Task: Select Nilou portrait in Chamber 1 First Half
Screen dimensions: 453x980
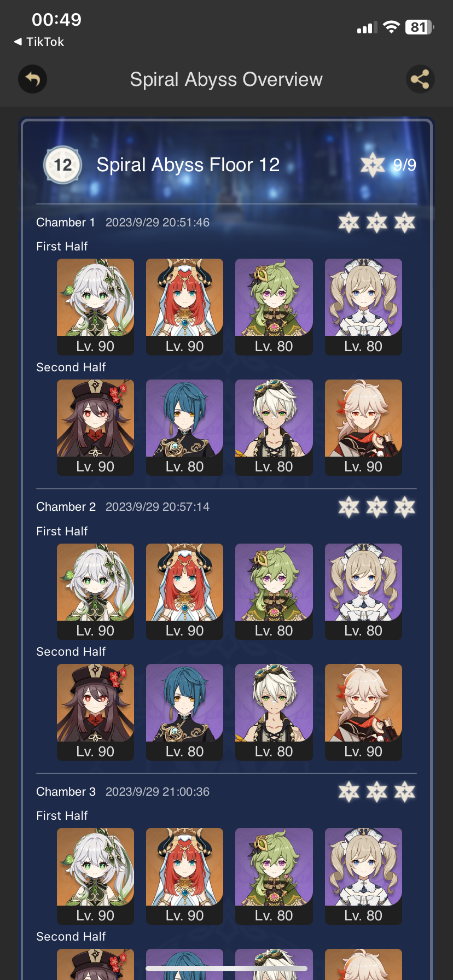Action: pos(184,307)
